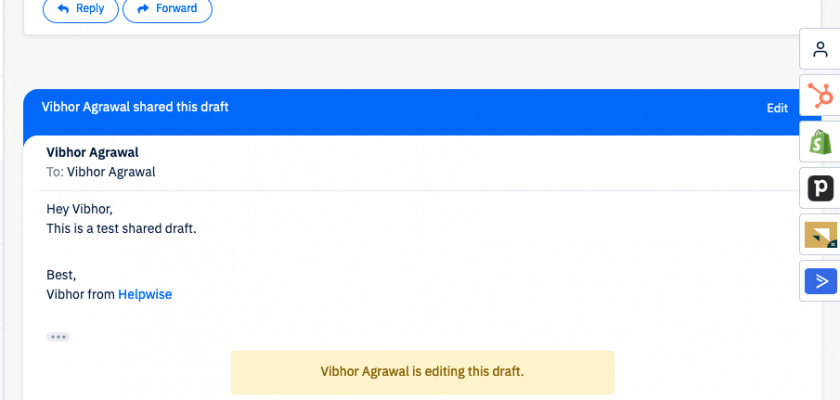Click the 'shared this draft' header title
The width and height of the screenshot is (840, 400).
[135, 107]
